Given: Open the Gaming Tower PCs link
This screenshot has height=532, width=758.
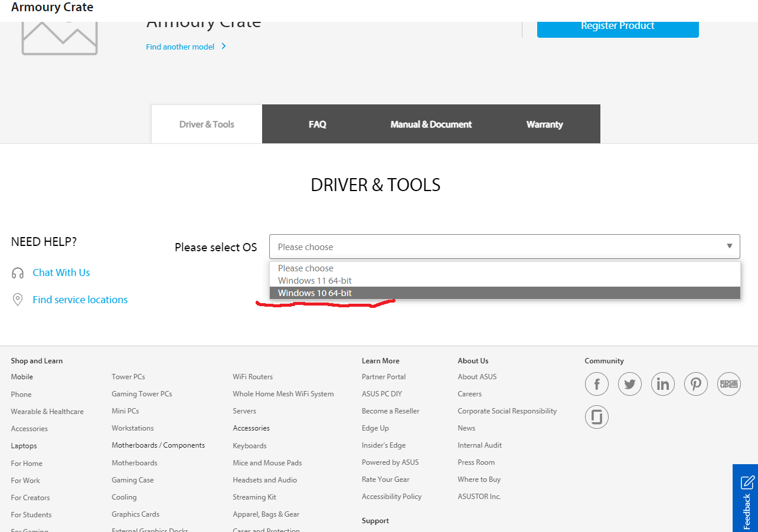Looking at the screenshot, I should coord(142,394).
